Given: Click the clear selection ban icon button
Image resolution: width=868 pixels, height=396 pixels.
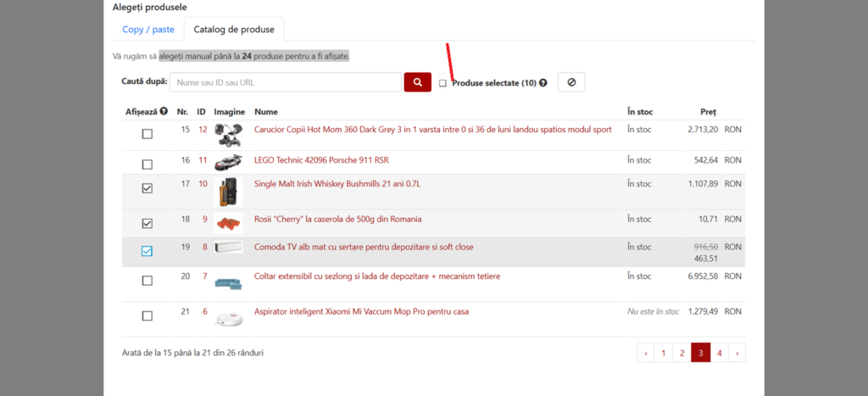Looking at the screenshot, I should click(570, 82).
